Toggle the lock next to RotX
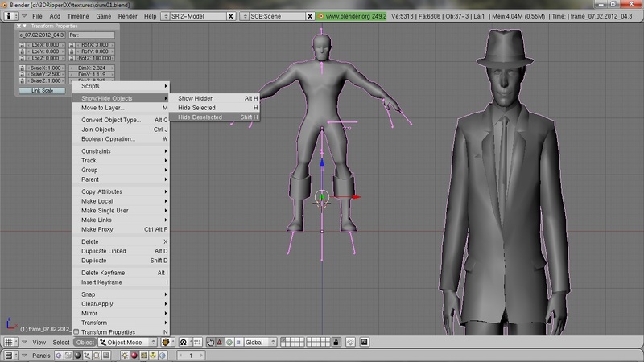 pyautogui.click(x=72, y=45)
